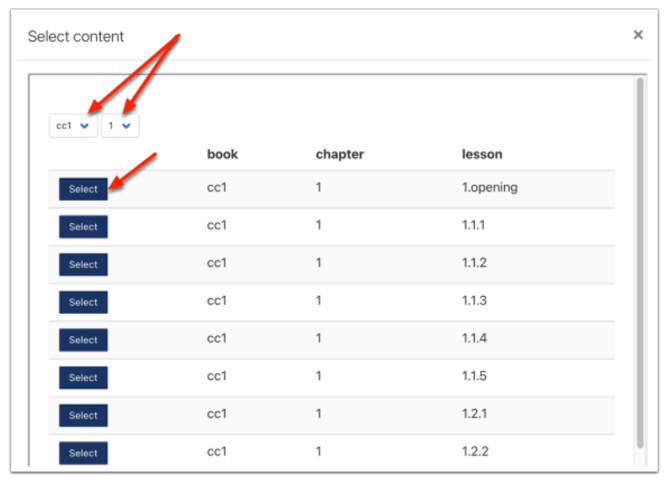Pick lesson 1.1.3 with its Select button
Image resolution: width=670 pixels, height=483 pixels.
(x=83, y=302)
